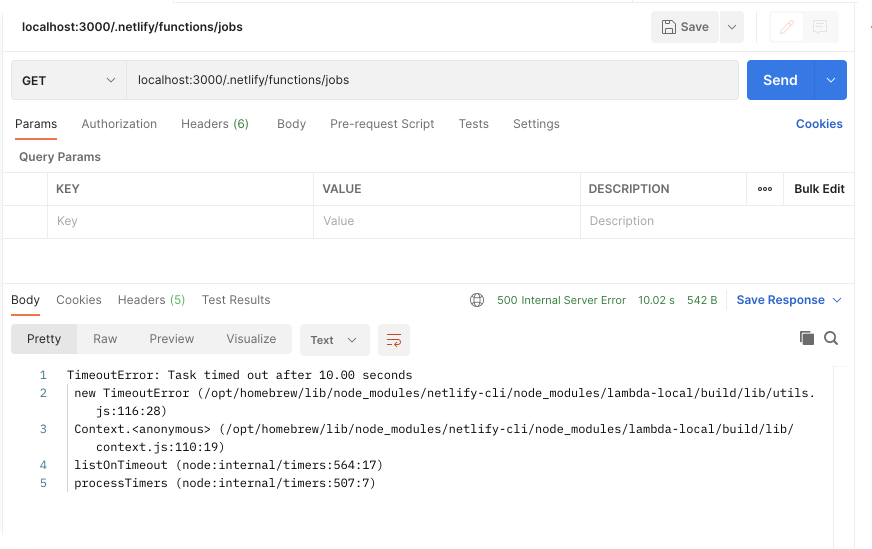This screenshot has height=549, width=872.
Task: Click the request title localhost:3000/.netlify/functions/jobs
Action: [132, 27]
